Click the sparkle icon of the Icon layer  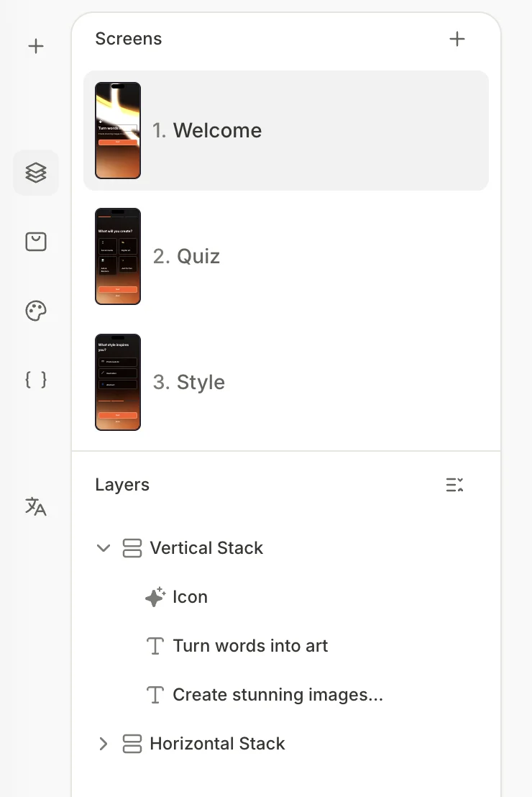(155, 597)
